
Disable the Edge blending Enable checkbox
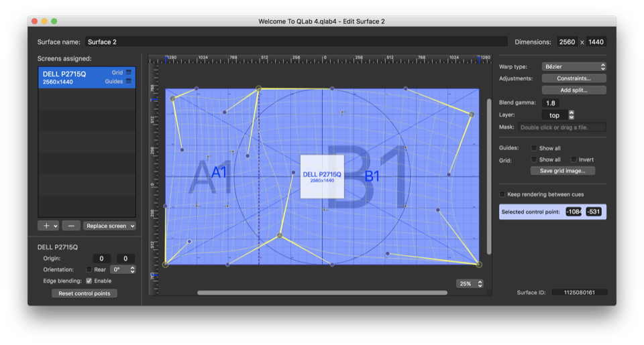pos(89,281)
